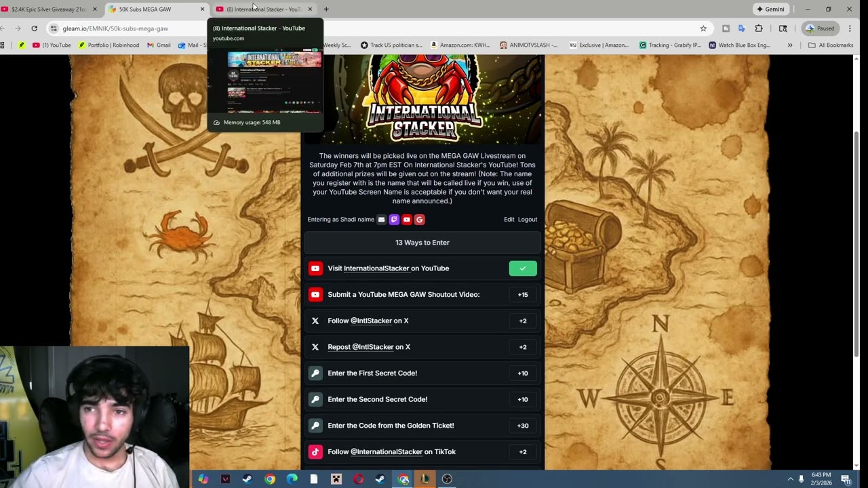This screenshot has height=488, width=868.
Task: Open a new Chrome tab
Action: [326, 9]
